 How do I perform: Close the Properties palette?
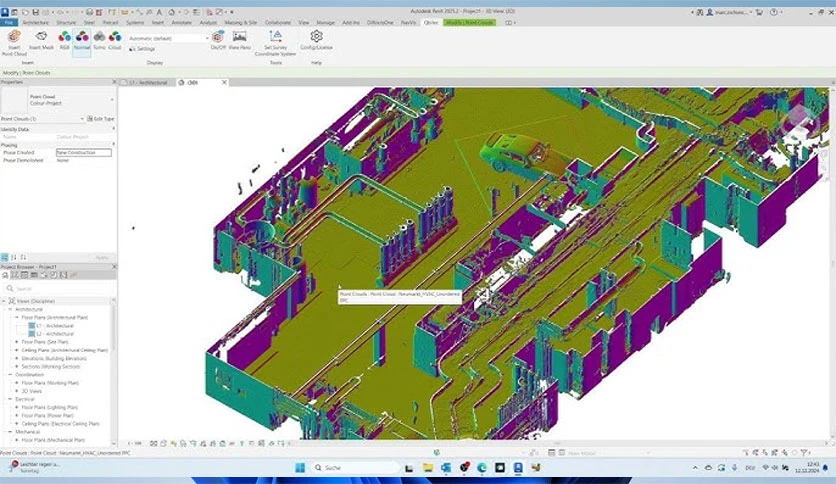point(114,82)
